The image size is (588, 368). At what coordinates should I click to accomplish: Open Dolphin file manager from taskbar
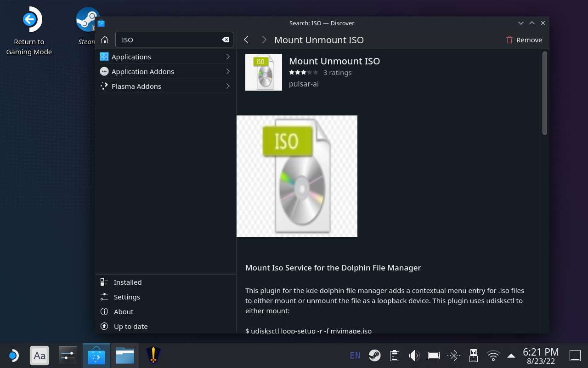(124, 356)
